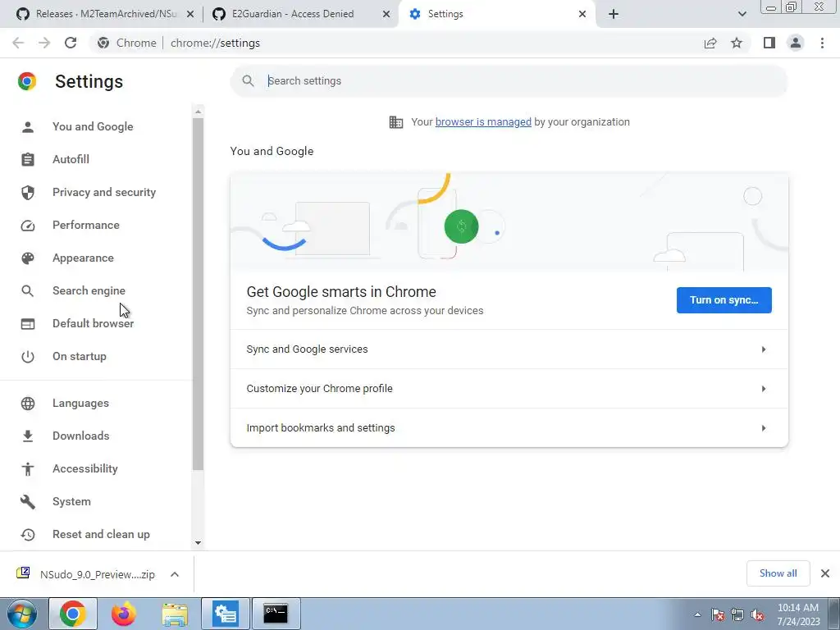Launch Firefox from the taskbar
Screen dimensions: 840x630
(x=124, y=614)
